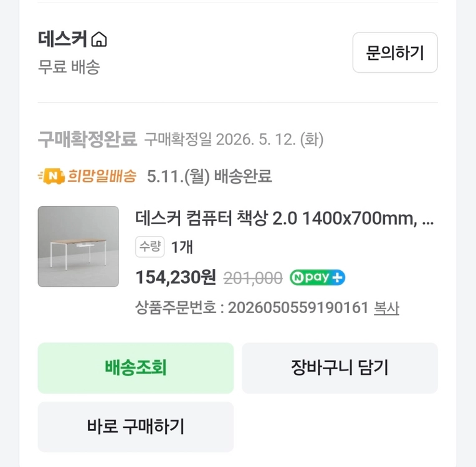Copy order number with 복사 link
Viewport: 476px width, 467px height.
[x=386, y=308]
